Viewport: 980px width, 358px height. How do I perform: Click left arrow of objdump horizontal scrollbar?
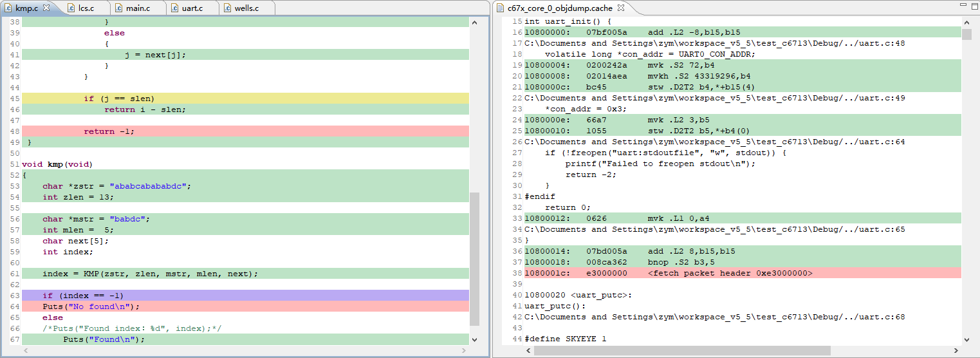click(529, 351)
